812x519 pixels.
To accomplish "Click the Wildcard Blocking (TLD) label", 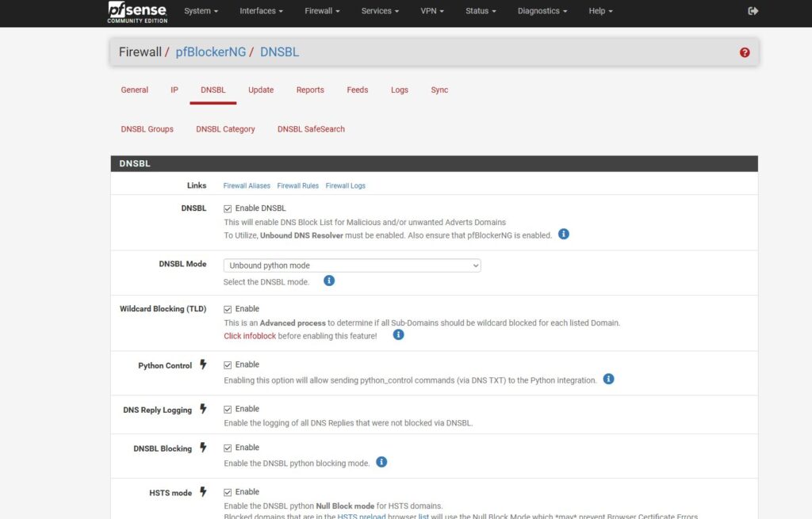I will click(x=163, y=309).
